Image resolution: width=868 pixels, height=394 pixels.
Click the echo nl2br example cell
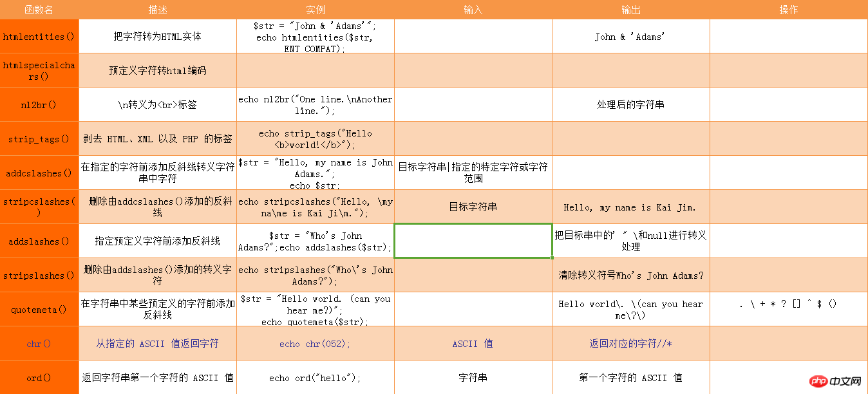click(316, 104)
